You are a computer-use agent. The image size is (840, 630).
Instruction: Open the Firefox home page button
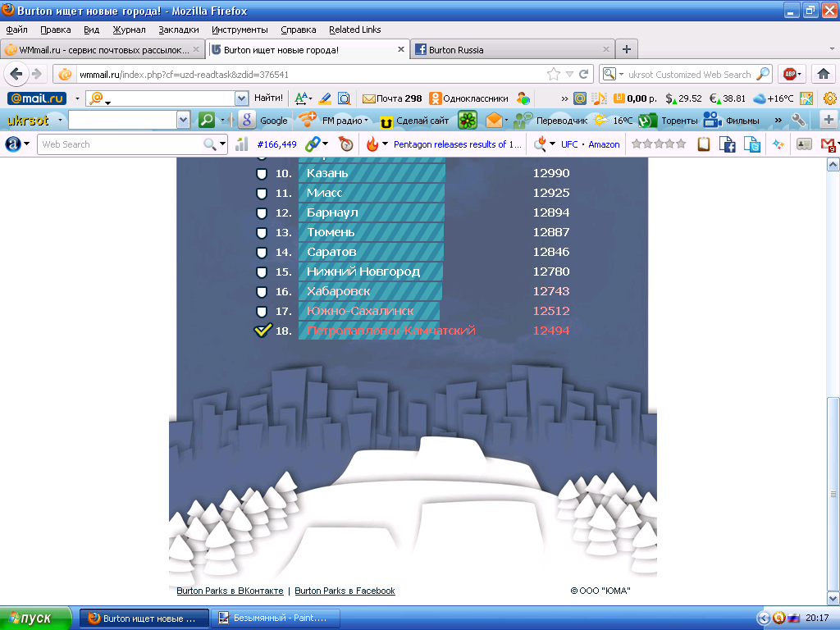[824, 74]
